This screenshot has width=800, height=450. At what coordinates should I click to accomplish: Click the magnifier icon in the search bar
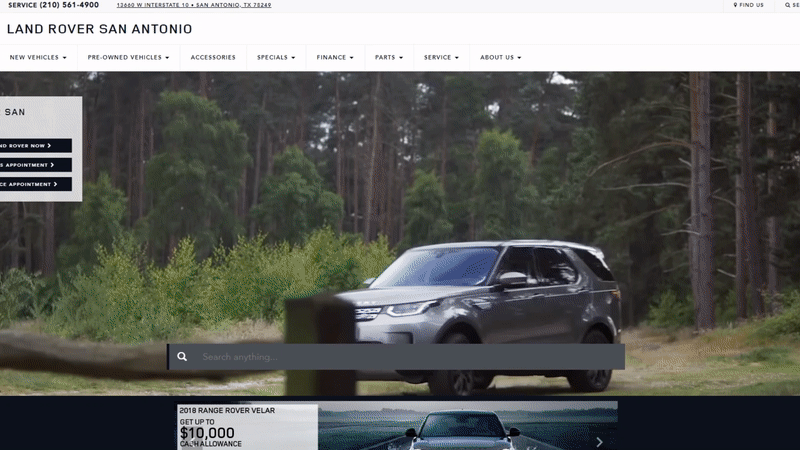point(182,357)
